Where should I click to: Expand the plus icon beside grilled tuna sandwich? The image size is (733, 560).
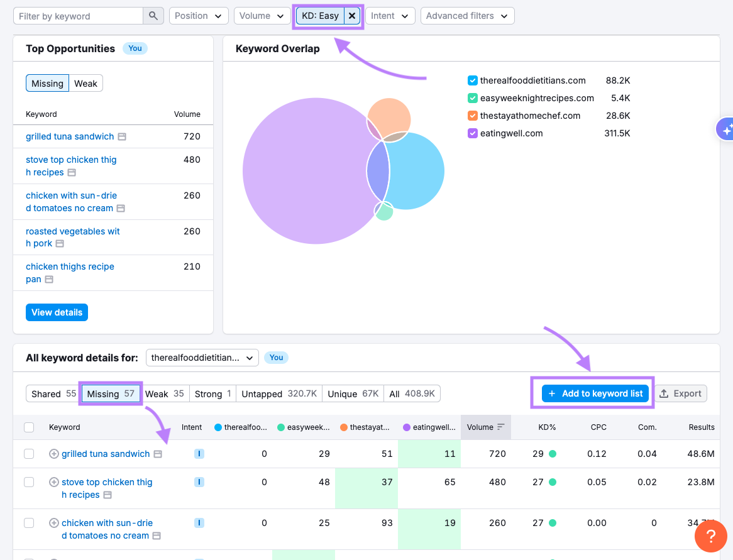[53, 453]
